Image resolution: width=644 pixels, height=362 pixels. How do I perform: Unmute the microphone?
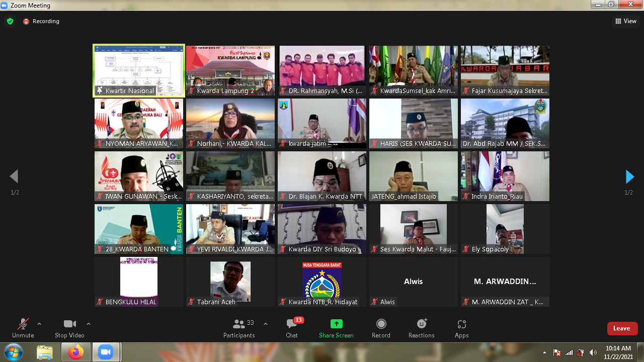(x=23, y=324)
